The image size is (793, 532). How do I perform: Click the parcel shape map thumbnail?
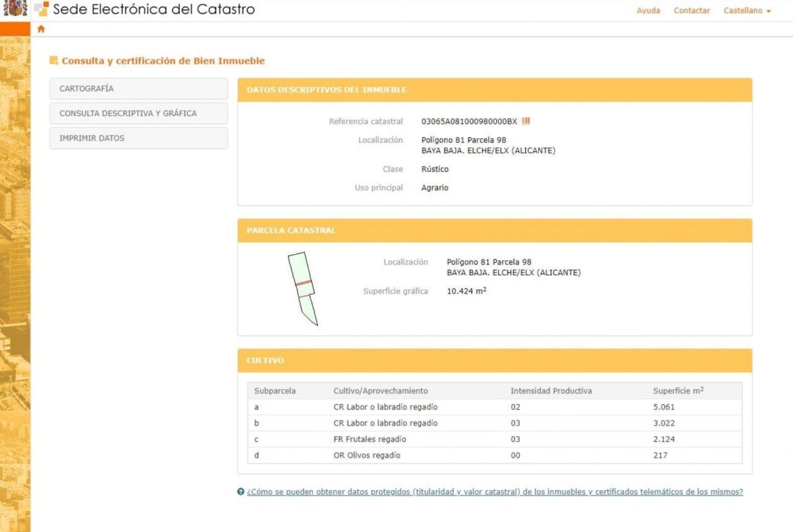click(302, 289)
